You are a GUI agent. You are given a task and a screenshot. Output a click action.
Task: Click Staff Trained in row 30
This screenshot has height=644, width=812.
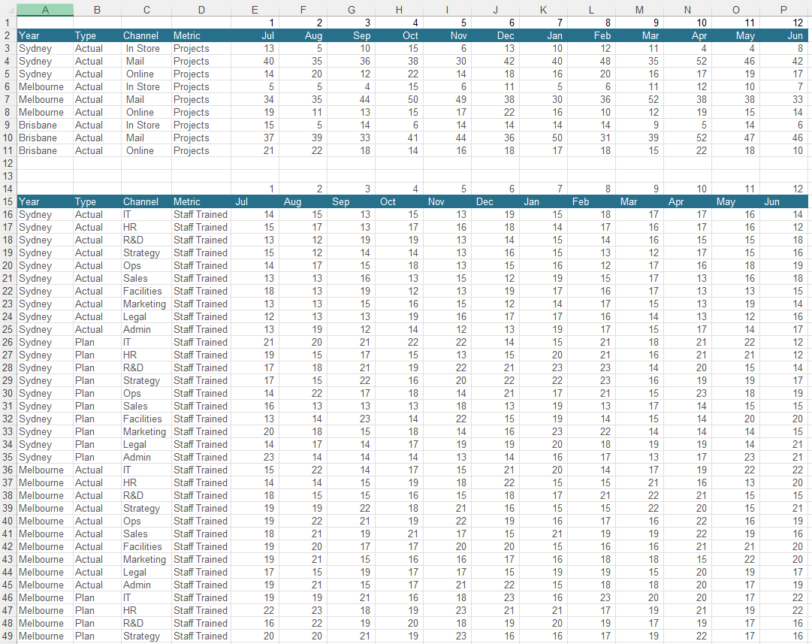click(x=201, y=393)
